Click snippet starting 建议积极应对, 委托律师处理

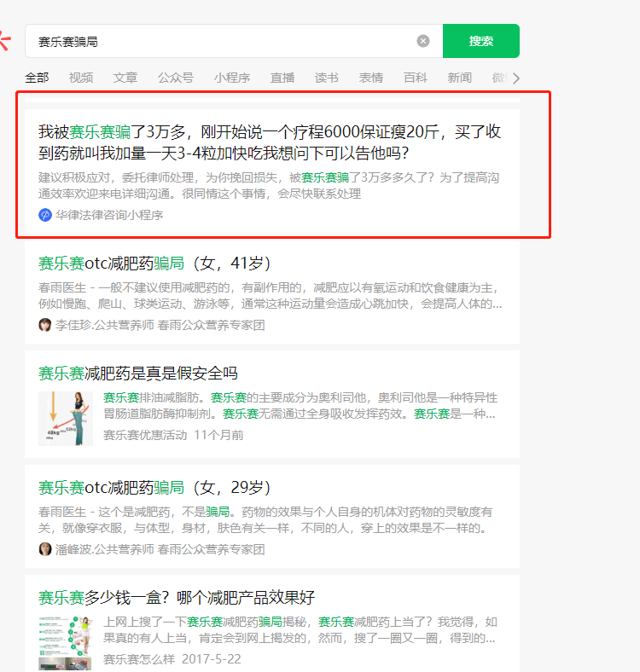point(269,186)
